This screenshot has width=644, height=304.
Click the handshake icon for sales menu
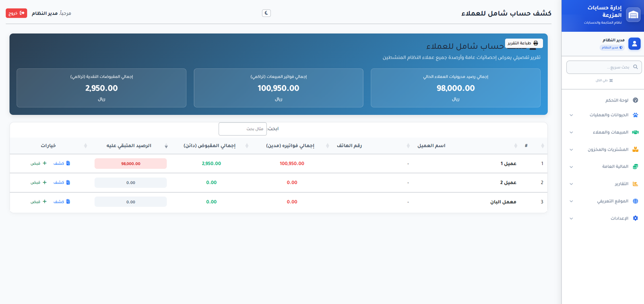(636, 132)
